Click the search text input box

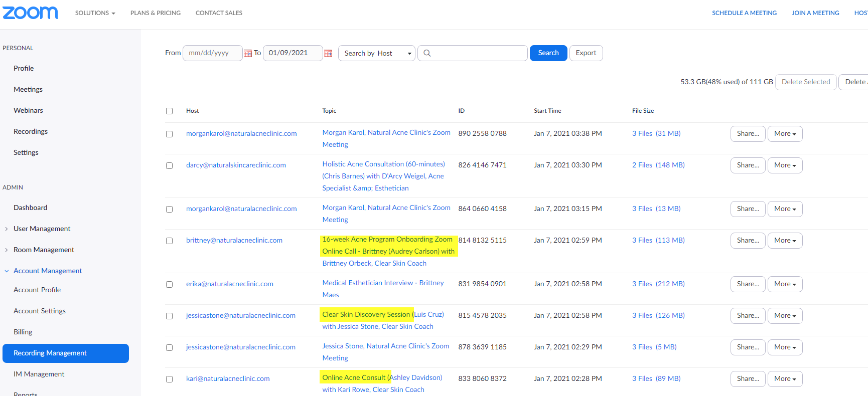point(473,53)
